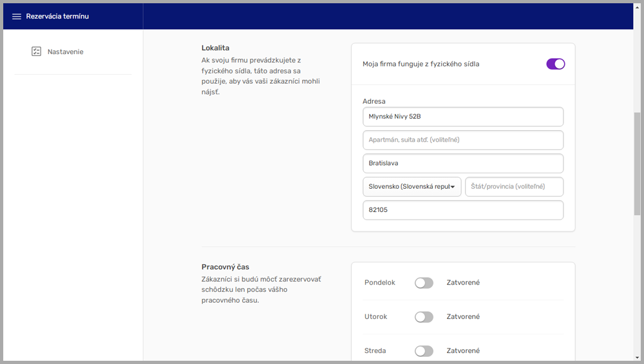
Task: Open the hamburger navigation menu
Action: click(17, 17)
